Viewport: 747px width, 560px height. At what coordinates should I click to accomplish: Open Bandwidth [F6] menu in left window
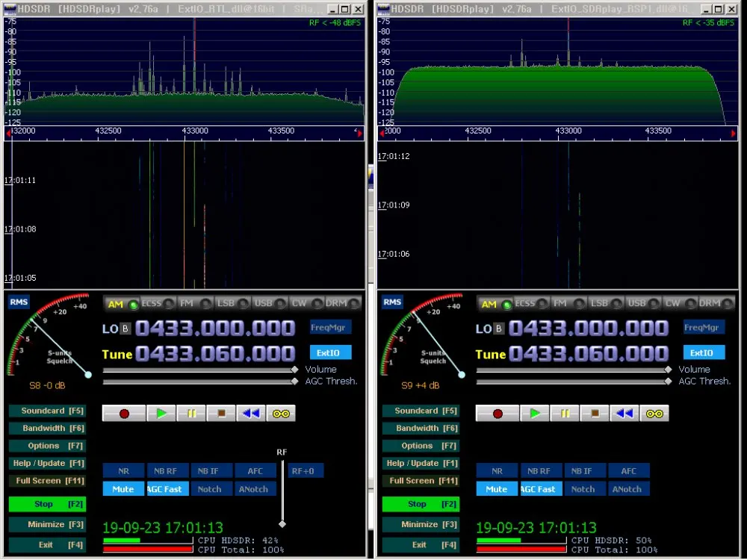[47, 428]
